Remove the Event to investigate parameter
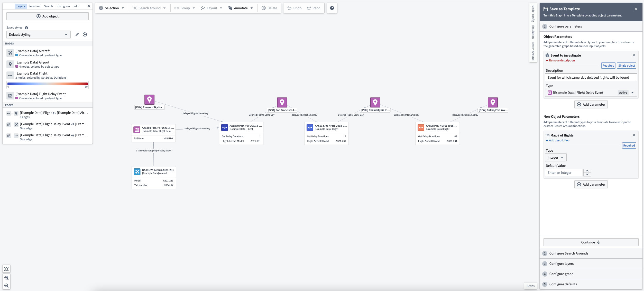 coord(634,55)
